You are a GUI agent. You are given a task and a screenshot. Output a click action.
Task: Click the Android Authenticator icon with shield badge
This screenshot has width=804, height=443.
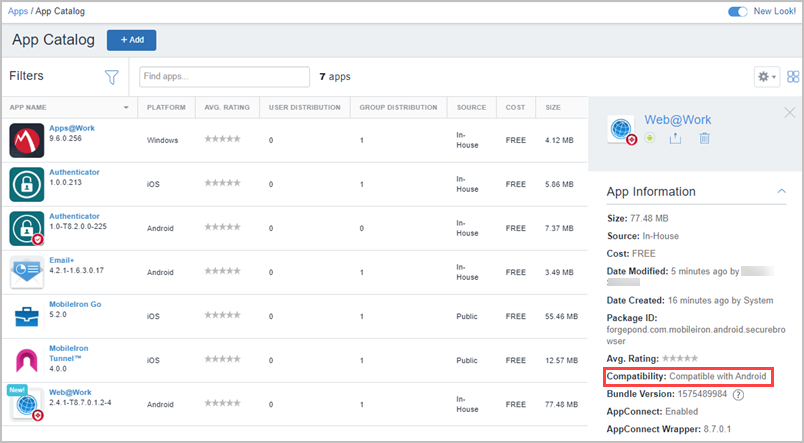[x=27, y=228]
